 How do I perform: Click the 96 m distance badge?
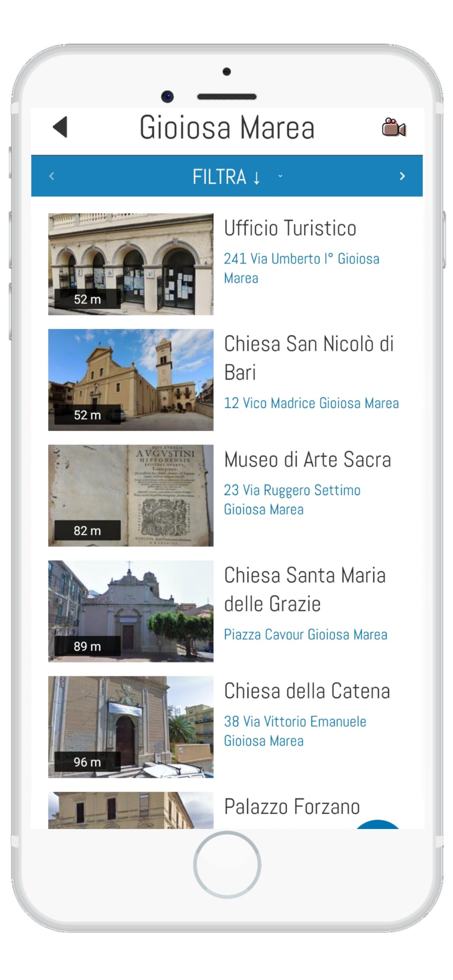[87, 761]
